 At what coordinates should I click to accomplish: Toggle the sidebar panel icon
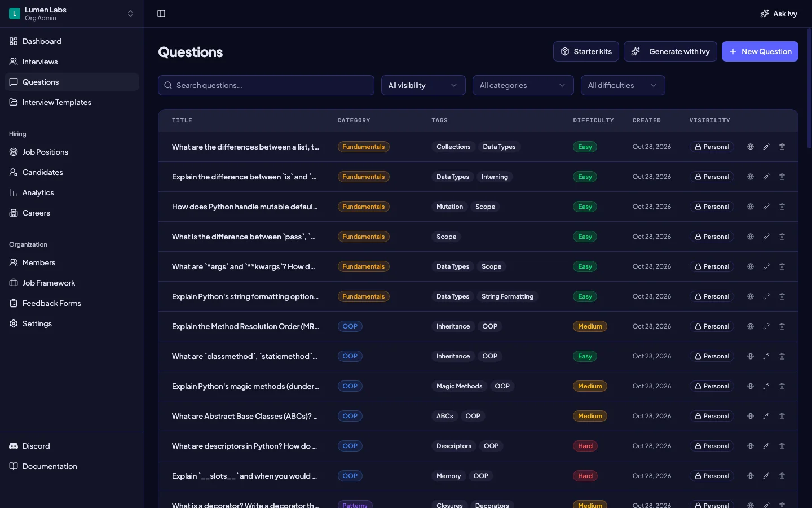coord(161,14)
